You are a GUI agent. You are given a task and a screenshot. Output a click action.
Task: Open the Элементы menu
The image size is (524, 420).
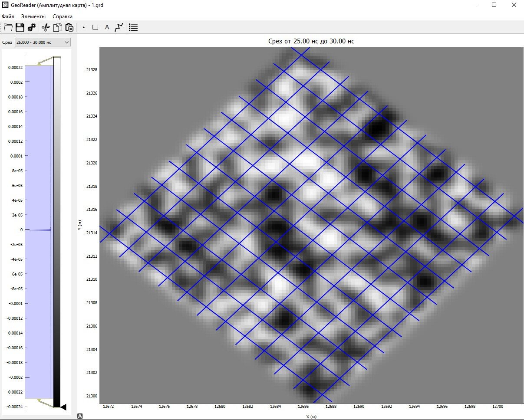[33, 16]
